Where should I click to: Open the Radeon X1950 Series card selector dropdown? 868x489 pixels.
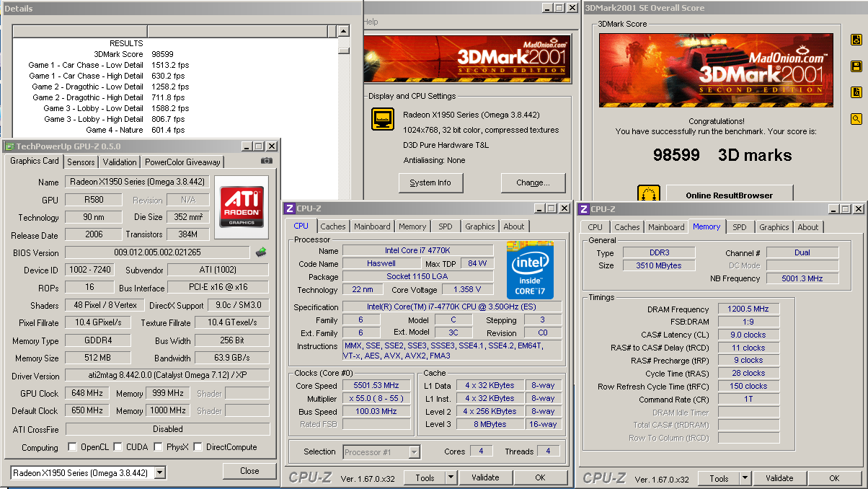(160, 473)
